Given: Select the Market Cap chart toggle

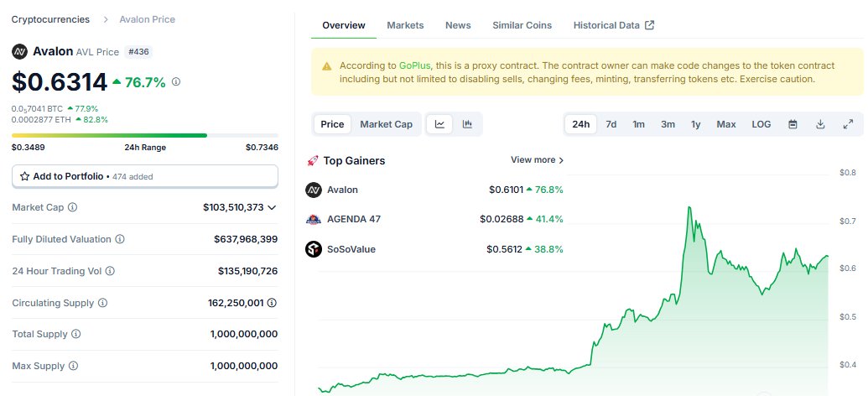Looking at the screenshot, I should click(387, 124).
